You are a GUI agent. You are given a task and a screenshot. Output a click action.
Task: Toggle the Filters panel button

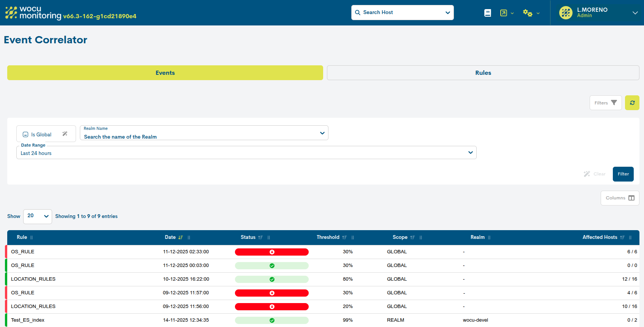605,103
